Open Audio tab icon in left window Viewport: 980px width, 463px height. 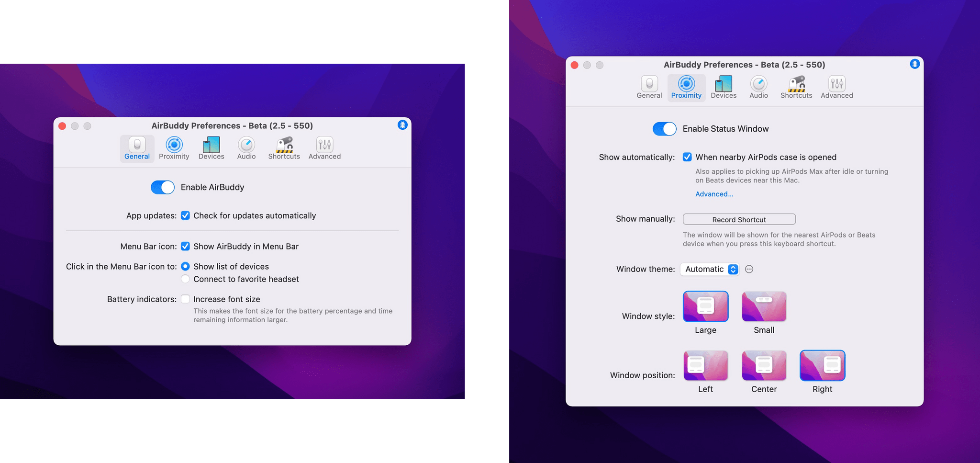click(246, 145)
